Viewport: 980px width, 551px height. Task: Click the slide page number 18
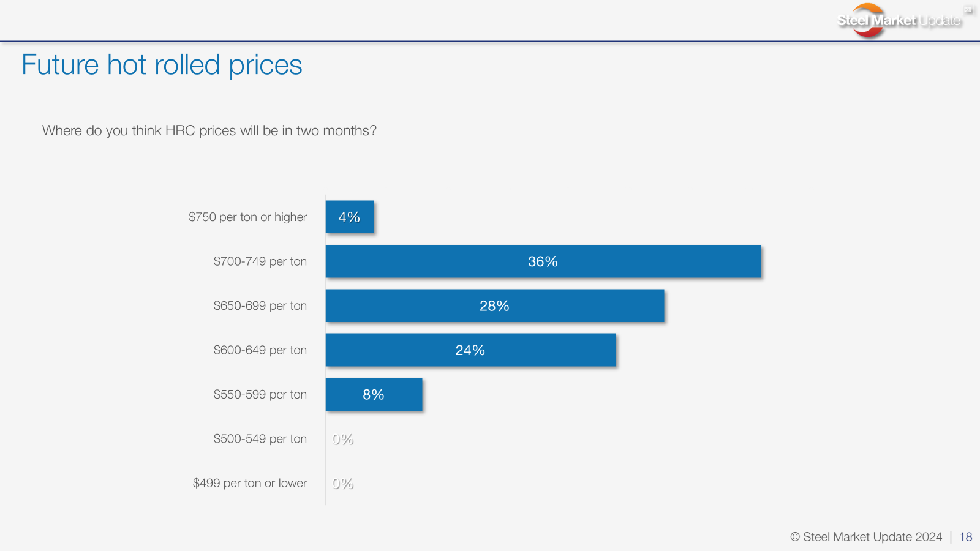966,537
